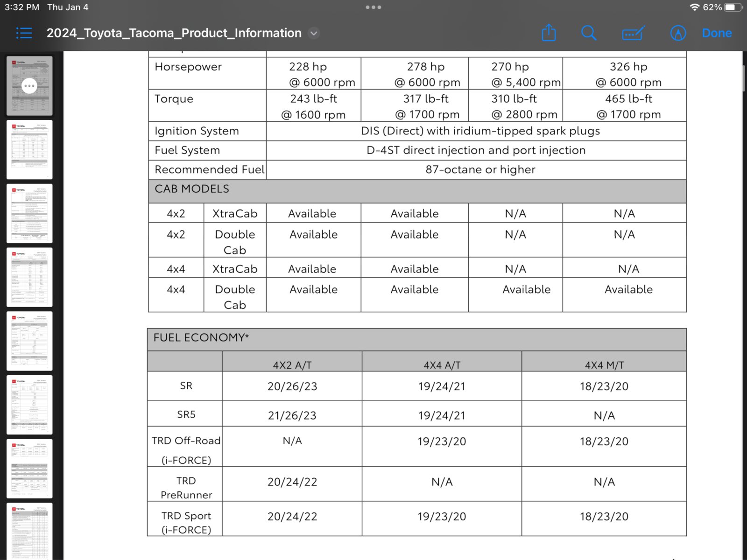Tap the "SR" trim row label
Viewport: 747px width, 560px height.
click(x=186, y=386)
